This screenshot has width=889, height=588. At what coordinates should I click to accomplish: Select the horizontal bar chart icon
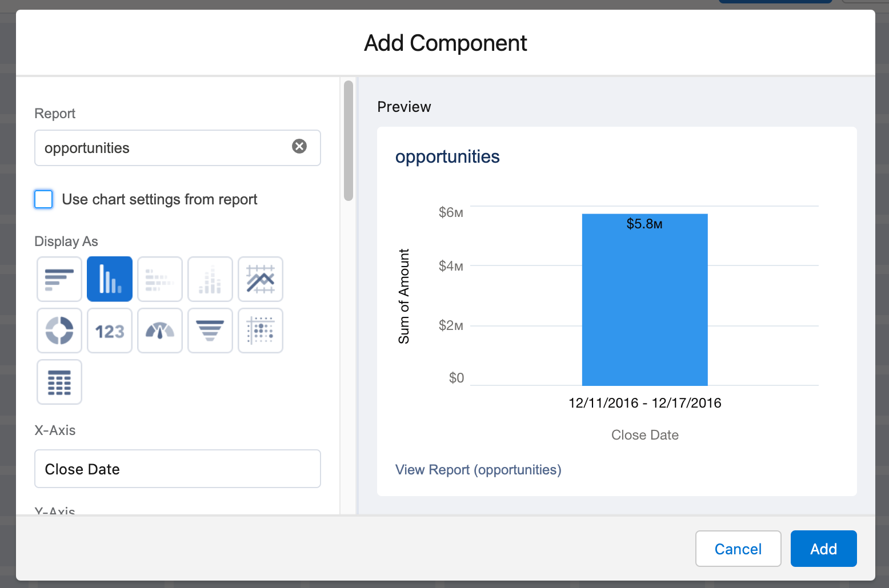point(59,279)
